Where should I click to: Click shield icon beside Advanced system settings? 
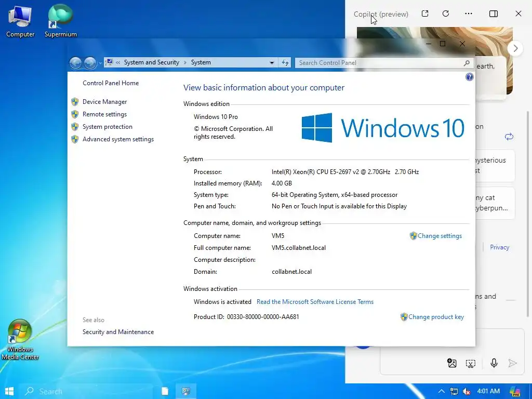click(75, 139)
